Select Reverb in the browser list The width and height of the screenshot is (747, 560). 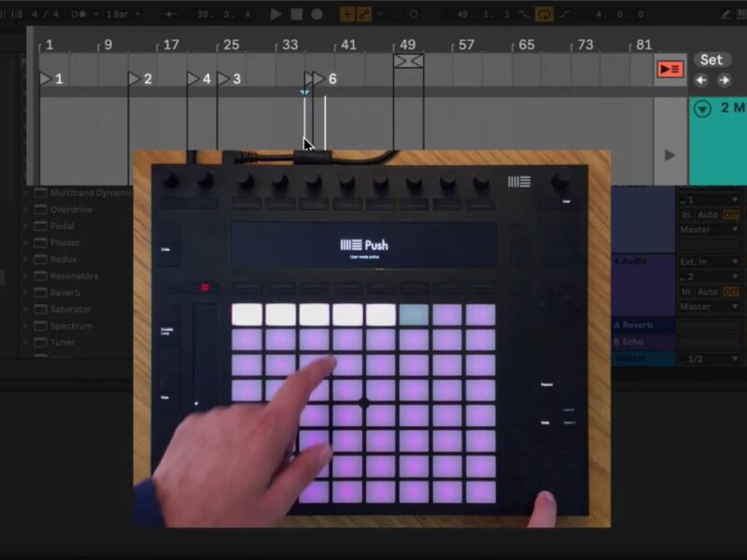(x=65, y=293)
